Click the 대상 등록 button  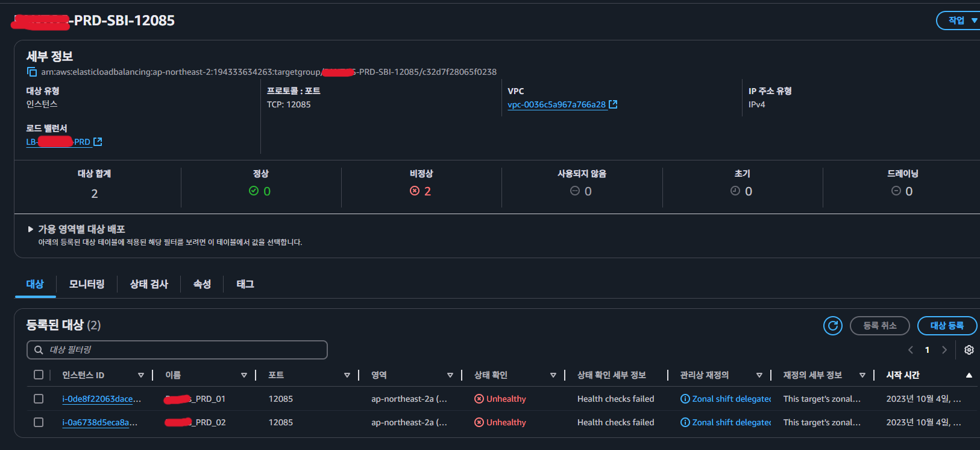tap(946, 326)
